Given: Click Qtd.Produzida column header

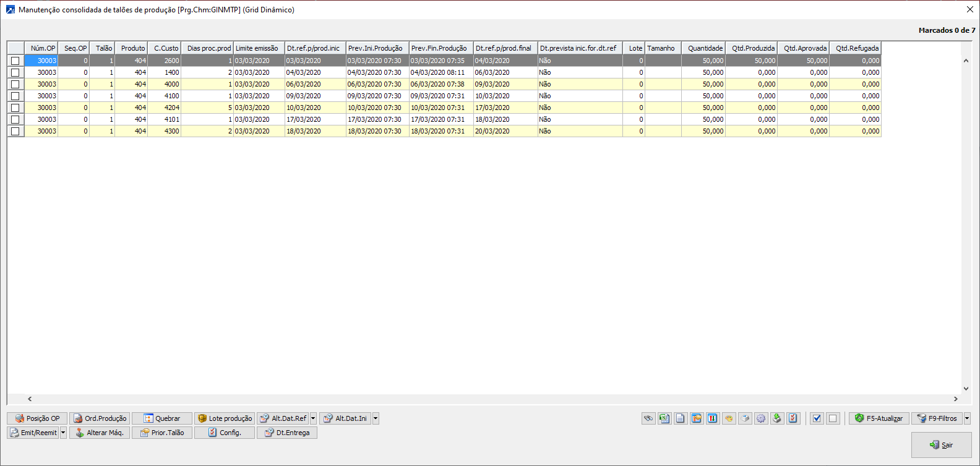Looking at the screenshot, I should click(751, 48).
